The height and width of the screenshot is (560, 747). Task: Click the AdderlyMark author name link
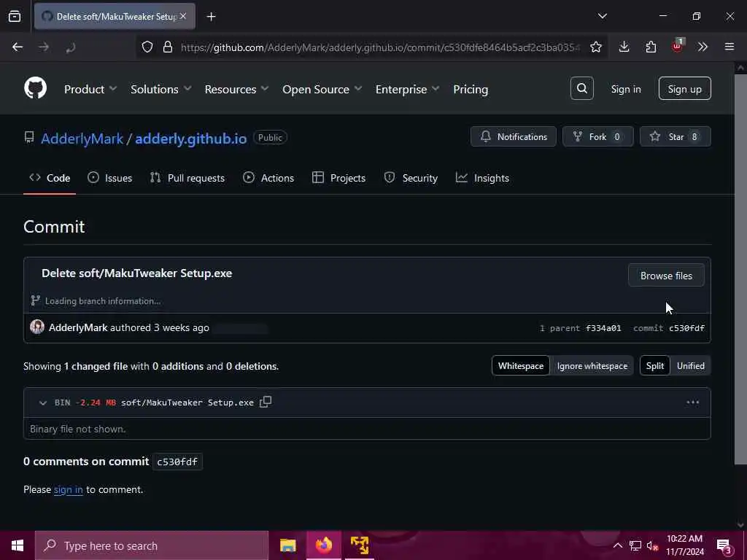[78, 327]
